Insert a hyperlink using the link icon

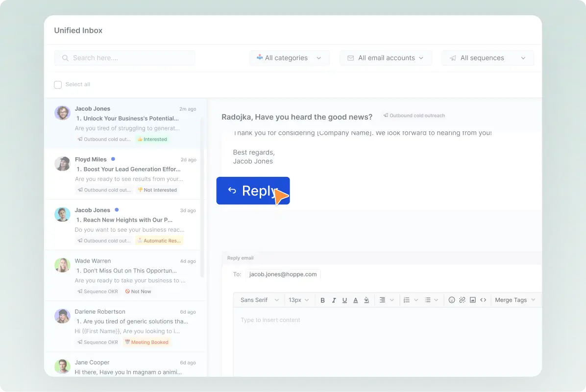click(462, 299)
